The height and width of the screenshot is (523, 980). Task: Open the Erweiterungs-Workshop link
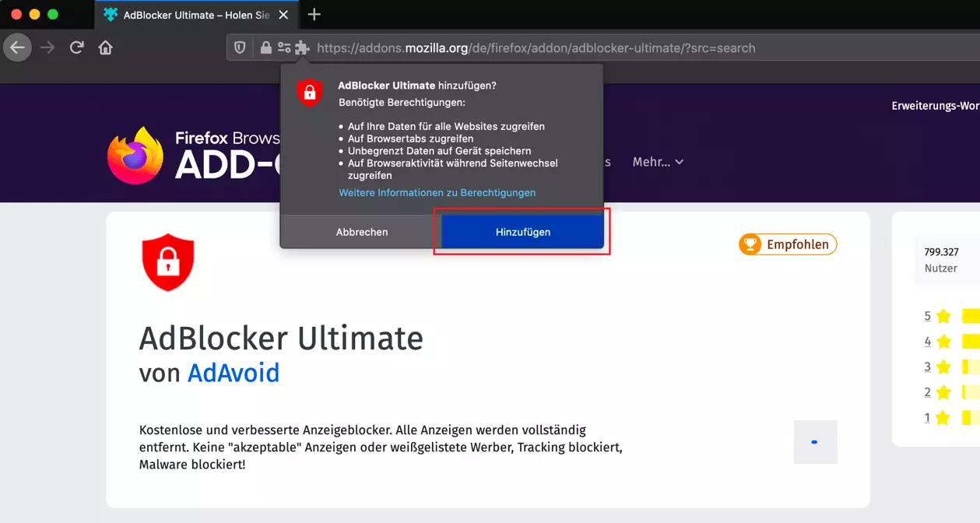(x=935, y=106)
